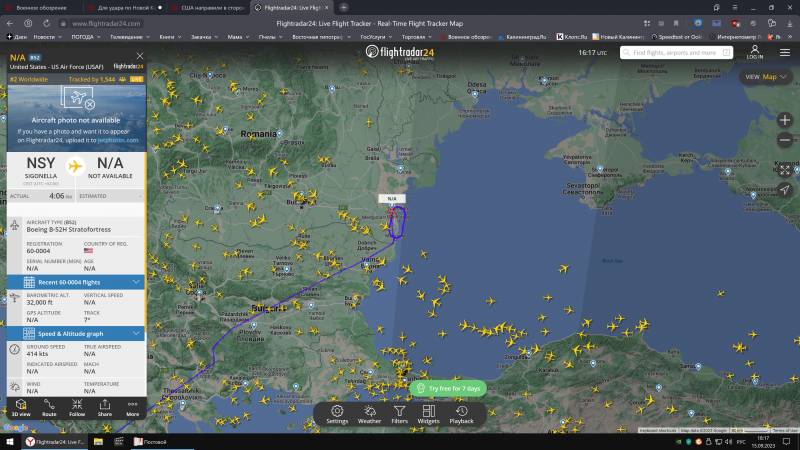Viewport: 800px width, 450px height.
Task: Click the NSY Sigonella origin airport
Action: pyautogui.click(x=41, y=168)
